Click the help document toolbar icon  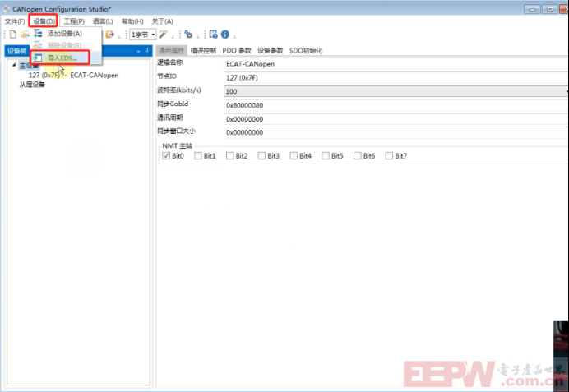pyautogui.click(x=214, y=35)
